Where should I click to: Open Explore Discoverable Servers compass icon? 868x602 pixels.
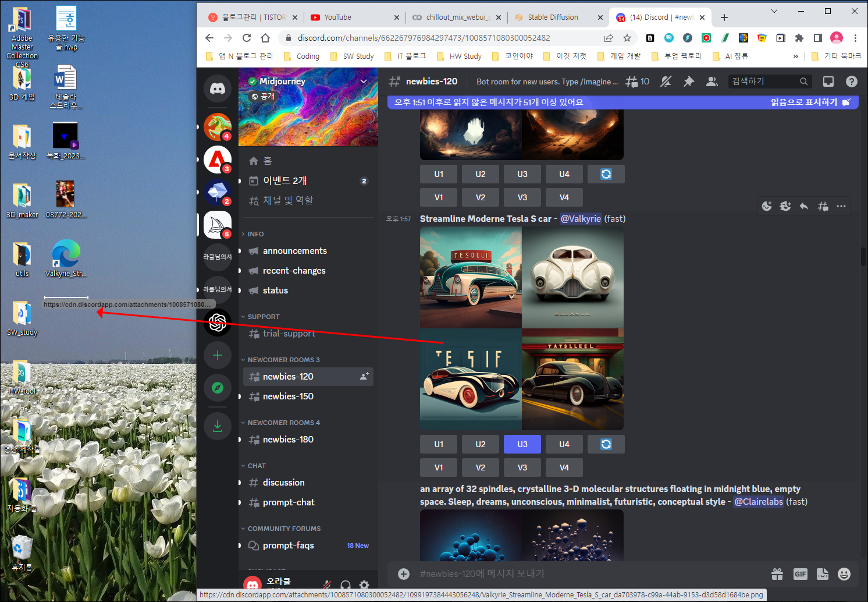tap(218, 388)
